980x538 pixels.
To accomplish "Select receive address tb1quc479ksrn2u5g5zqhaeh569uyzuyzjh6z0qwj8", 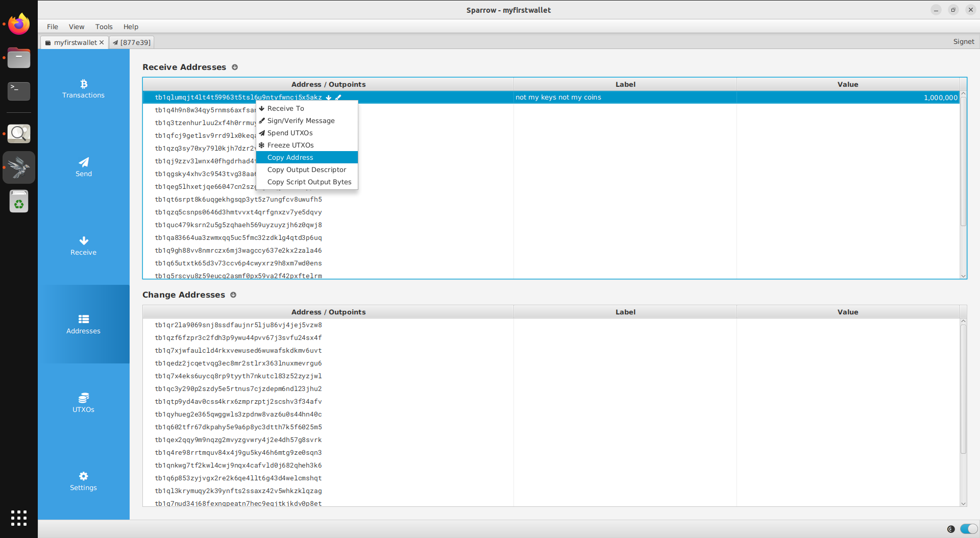I will pyautogui.click(x=238, y=225).
